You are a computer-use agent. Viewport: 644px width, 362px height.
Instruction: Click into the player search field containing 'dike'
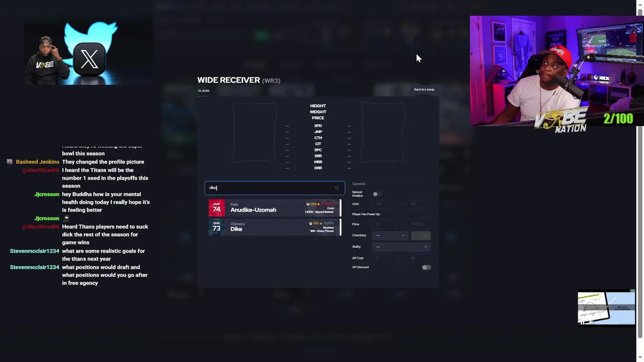point(275,188)
